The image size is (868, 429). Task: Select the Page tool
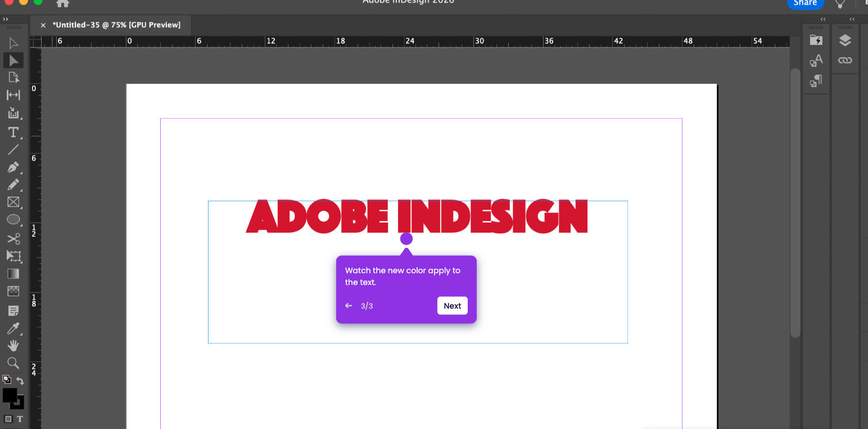click(13, 78)
